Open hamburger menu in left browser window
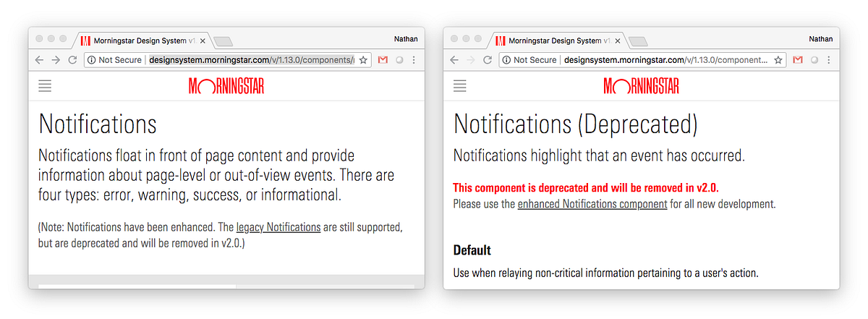Screen dimensions: 868x319 tap(45, 87)
